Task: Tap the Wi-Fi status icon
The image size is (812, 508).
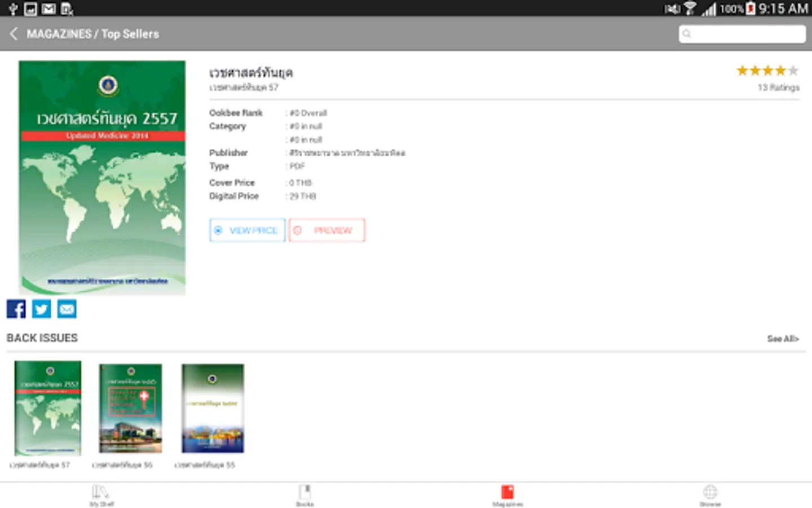Action: (690, 8)
